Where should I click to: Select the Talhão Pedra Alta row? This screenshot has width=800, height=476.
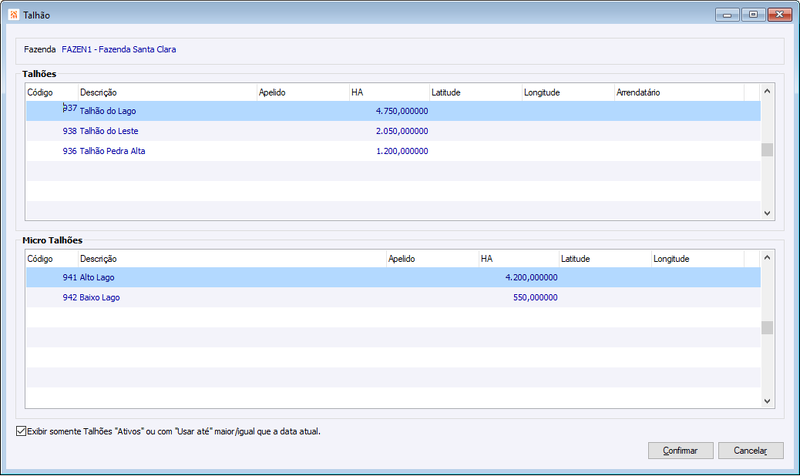pyautogui.click(x=393, y=151)
